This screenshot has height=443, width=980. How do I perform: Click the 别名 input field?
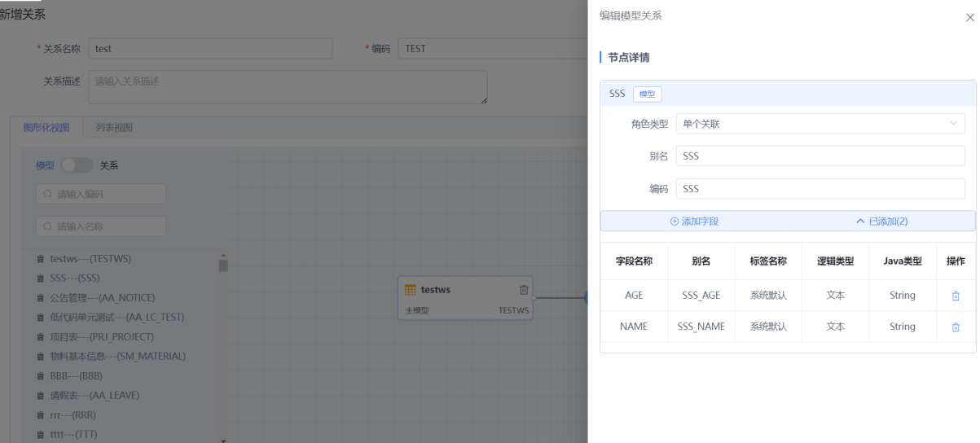820,156
